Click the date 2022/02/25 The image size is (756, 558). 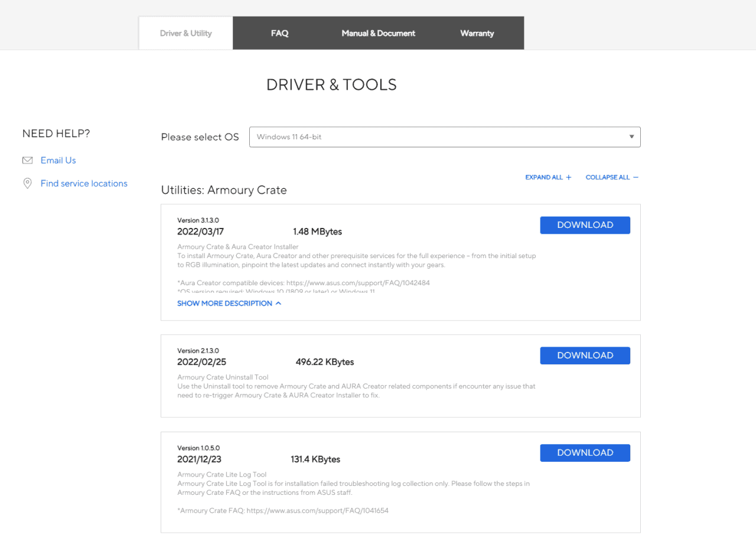(201, 362)
